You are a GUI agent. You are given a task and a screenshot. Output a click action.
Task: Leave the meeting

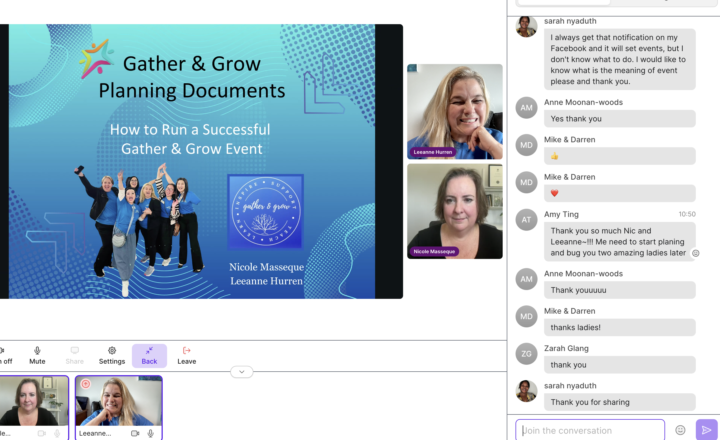coord(186,355)
